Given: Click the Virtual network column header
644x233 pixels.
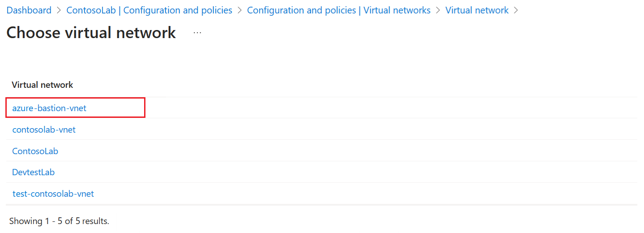Looking at the screenshot, I should coord(43,85).
